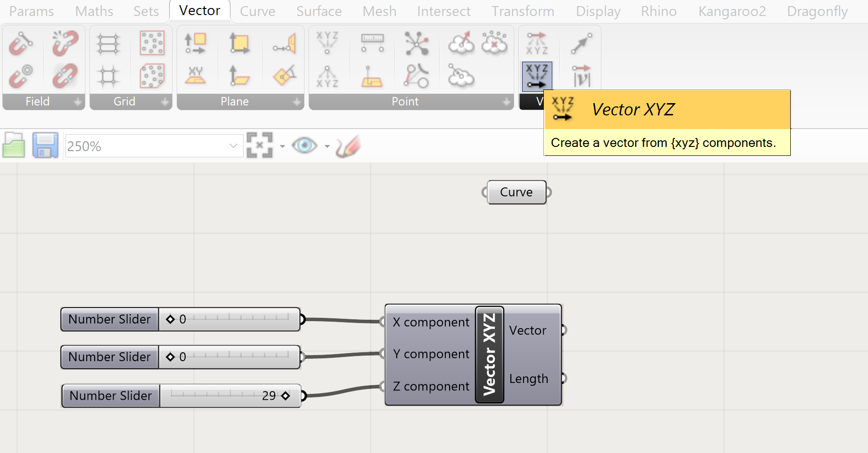The width and height of the screenshot is (868, 453).
Task: Select the rectangular grid tool in Grid panel
Action: click(108, 43)
